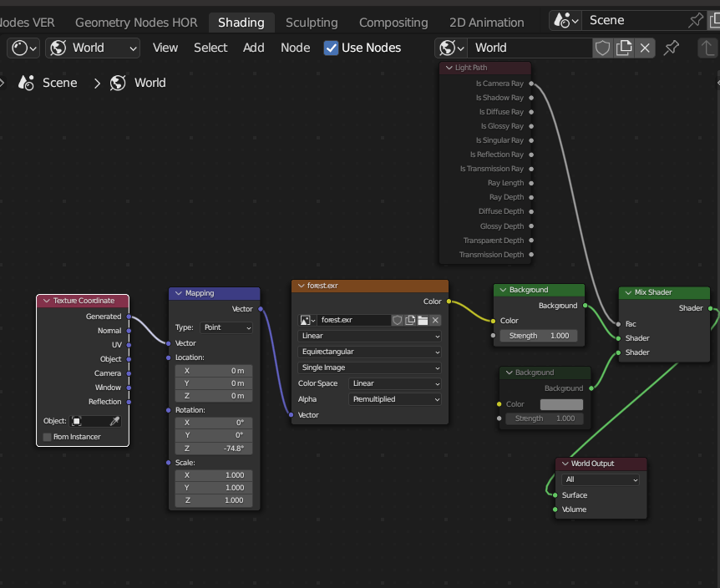Open the world datablock browse icon
720x588 pixels.
click(x=451, y=48)
